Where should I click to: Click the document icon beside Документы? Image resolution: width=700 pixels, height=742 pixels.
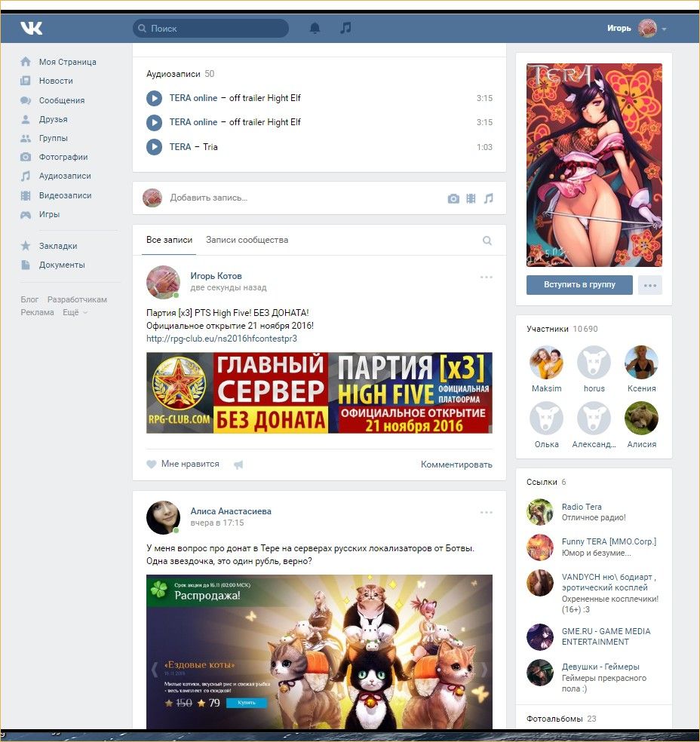(x=26, y=265)
